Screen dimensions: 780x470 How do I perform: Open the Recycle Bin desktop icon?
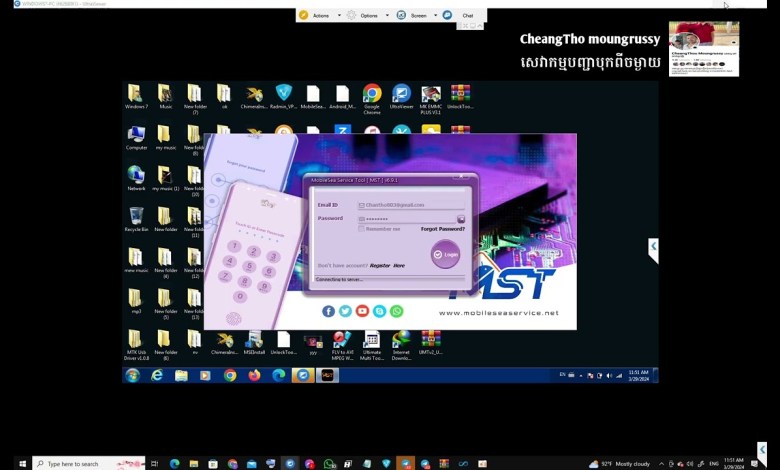[136, 216]
